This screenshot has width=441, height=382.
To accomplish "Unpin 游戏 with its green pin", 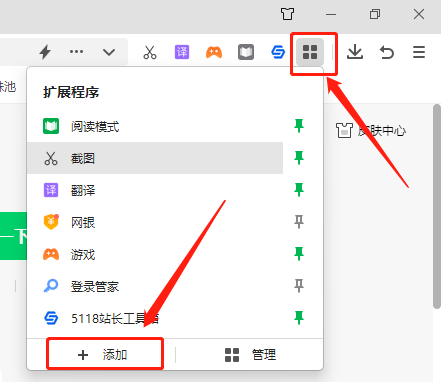I will pyautogui.click(x=299, y=254).
